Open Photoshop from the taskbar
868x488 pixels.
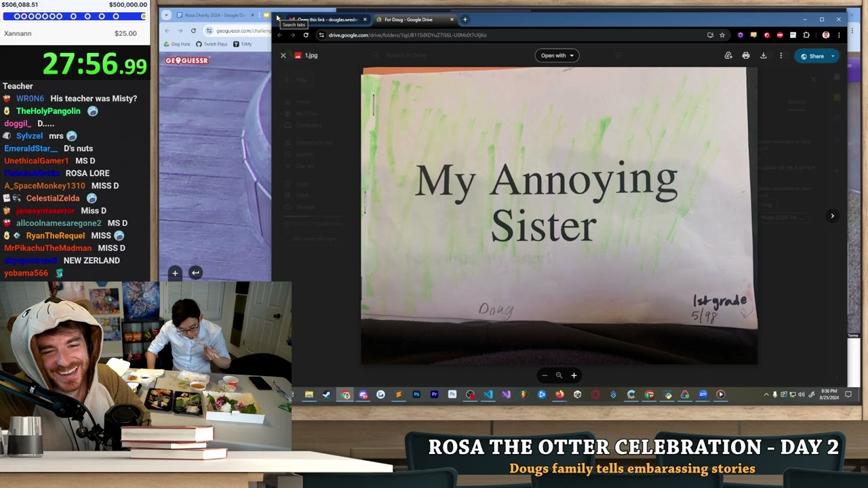tap(416, 394)
